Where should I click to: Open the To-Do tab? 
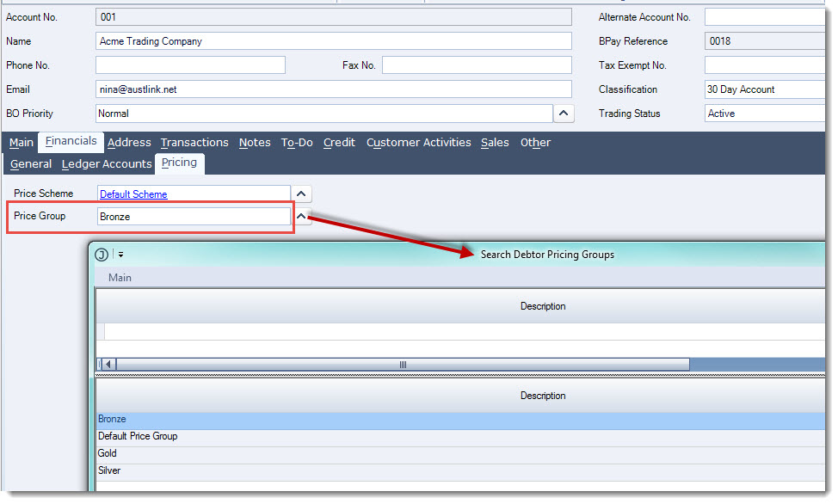297,143
